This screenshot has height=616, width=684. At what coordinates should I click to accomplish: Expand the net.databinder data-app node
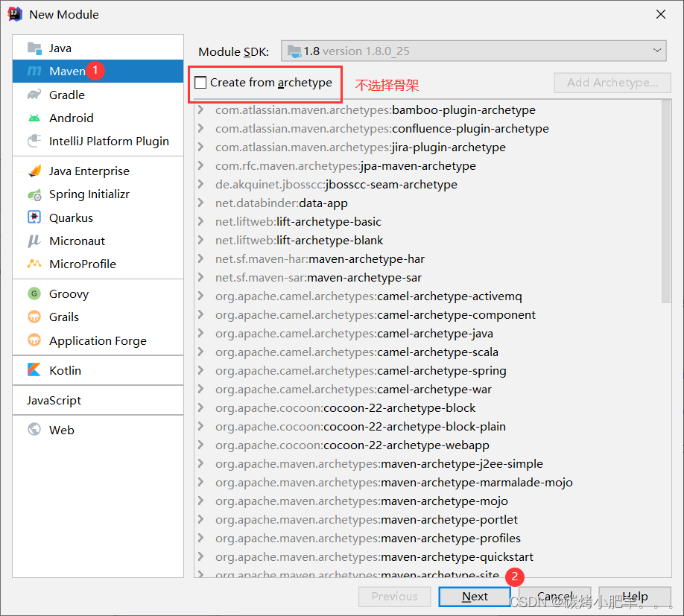coord(200,203)
